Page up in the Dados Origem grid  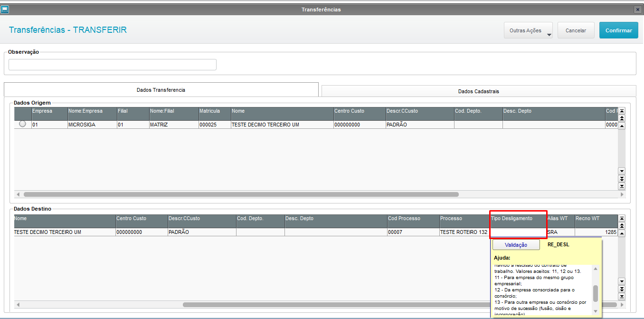(622, 118)
